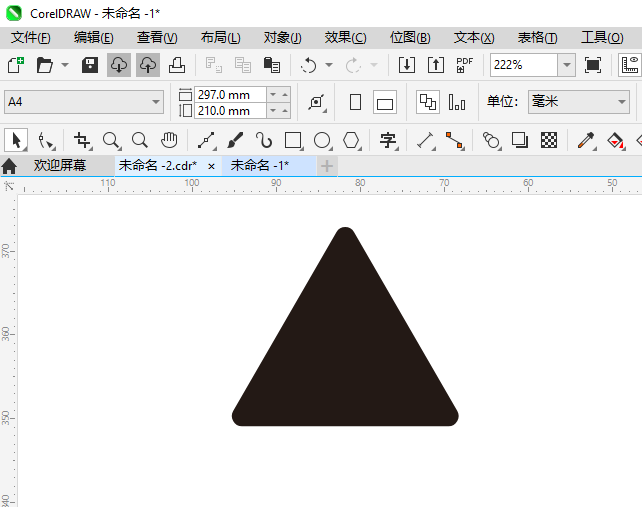642x507 pixels.
Task: Click the Publish to PDF icon
Action: click(x=464, y=65)
